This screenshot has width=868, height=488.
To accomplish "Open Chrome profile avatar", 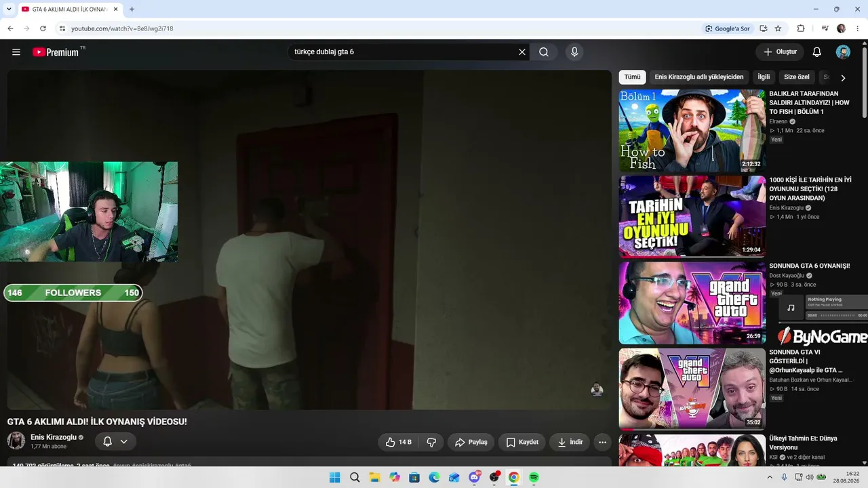I will 842,28.
